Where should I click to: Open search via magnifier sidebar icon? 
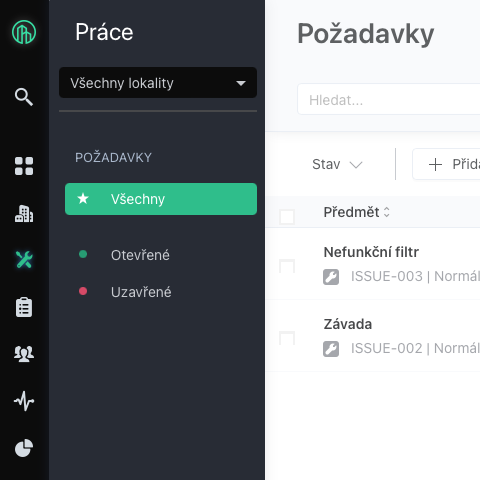24,97
